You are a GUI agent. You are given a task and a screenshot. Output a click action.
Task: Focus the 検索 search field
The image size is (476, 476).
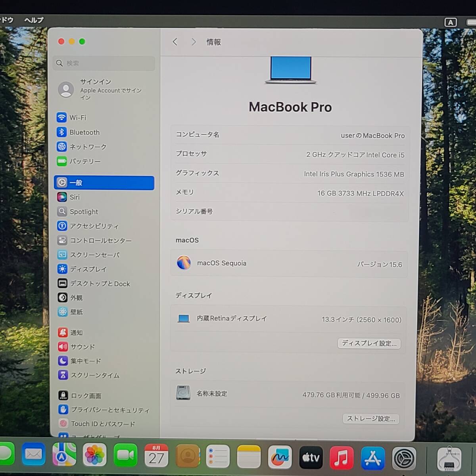pos(104,63)
